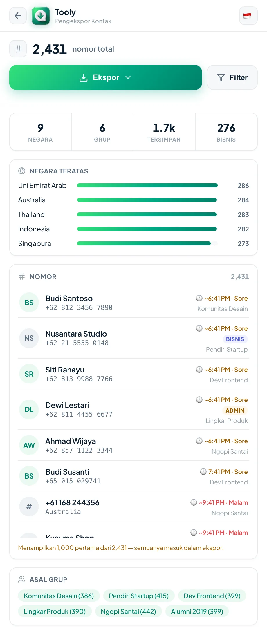Open the Filter options
The image size is (267, 644).
[232, 77]
